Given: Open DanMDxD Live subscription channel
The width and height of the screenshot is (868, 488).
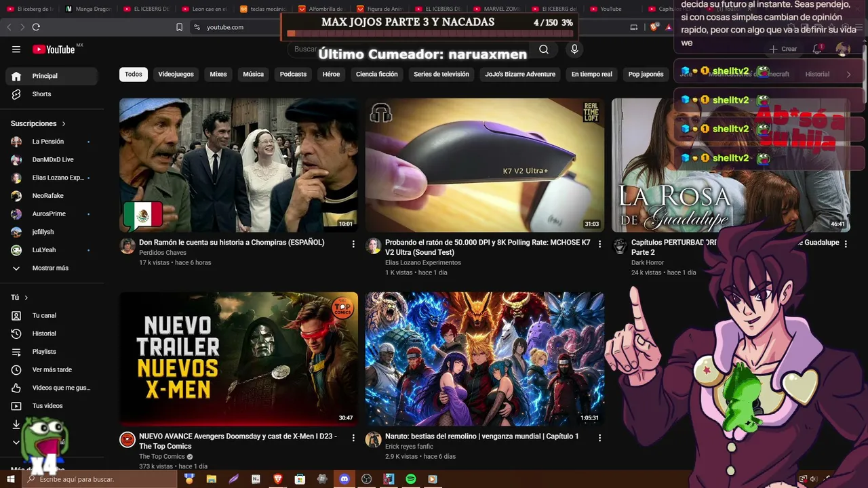Looking at the screenshot, I should 53,160.
